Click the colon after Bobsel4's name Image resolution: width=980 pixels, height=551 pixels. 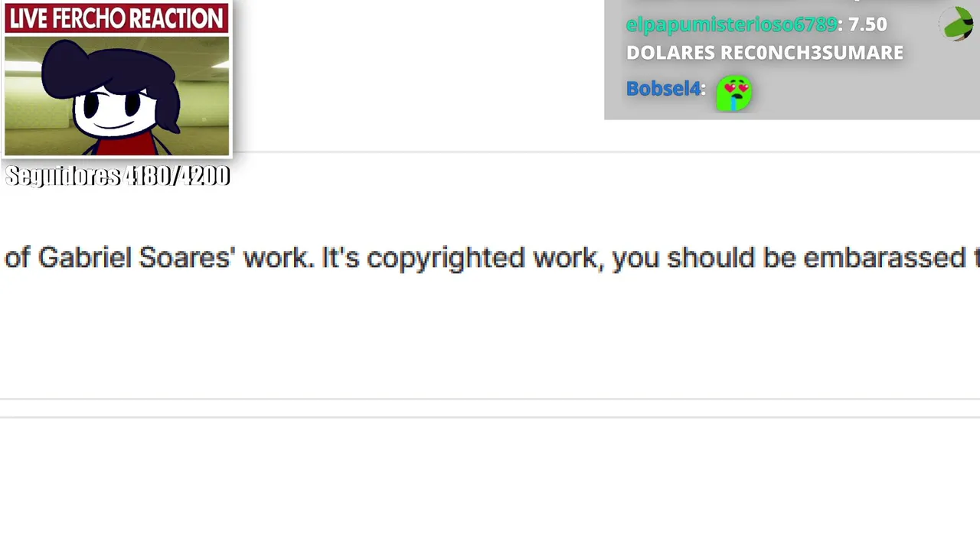[x=703, y=90]
